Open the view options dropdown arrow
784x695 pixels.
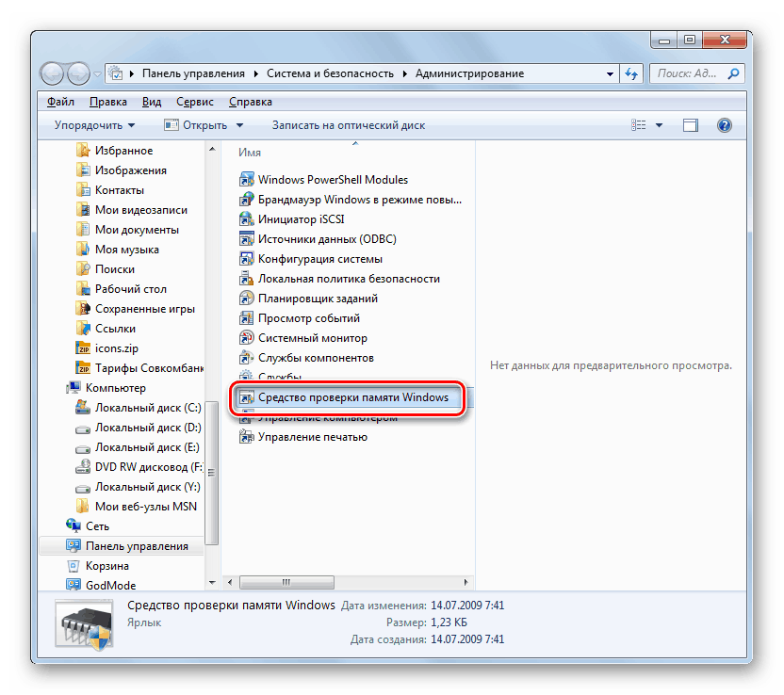[659, 125]
